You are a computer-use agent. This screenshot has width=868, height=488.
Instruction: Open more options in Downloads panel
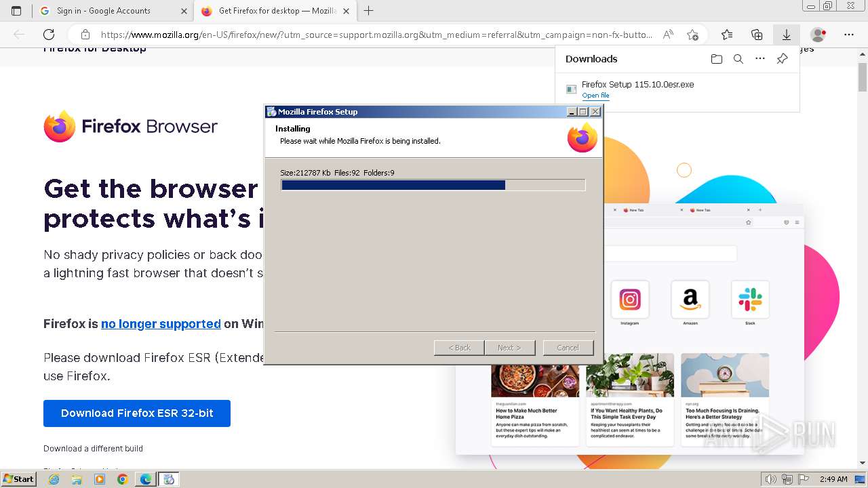pos(760,59)
